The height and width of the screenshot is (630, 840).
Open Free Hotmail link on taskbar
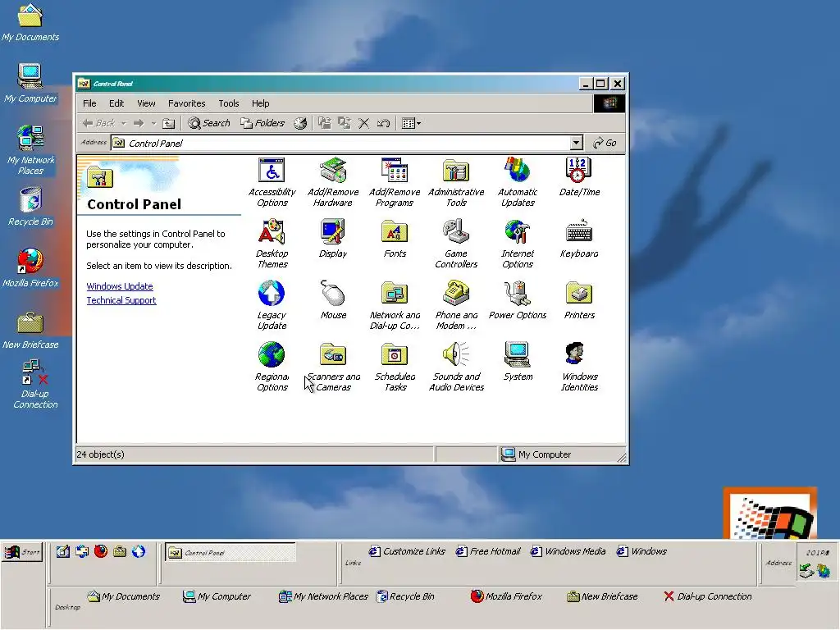pyautogui.click(x=488, y=551)
